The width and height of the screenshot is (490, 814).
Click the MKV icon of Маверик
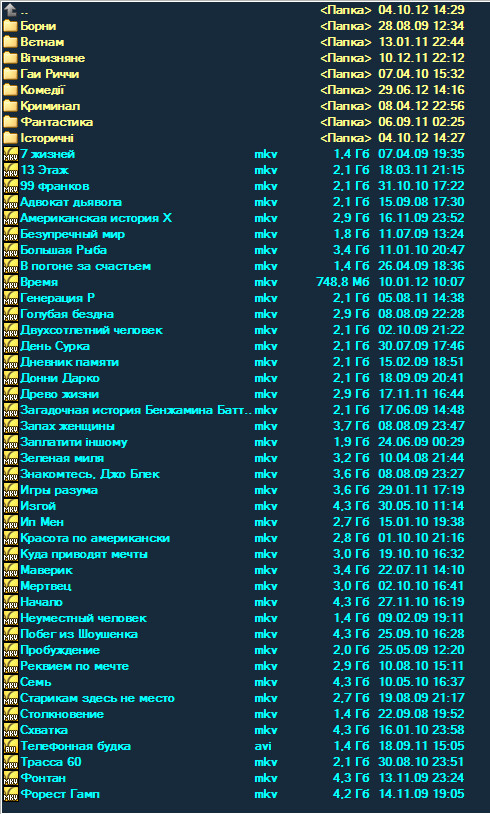(10, 571)
